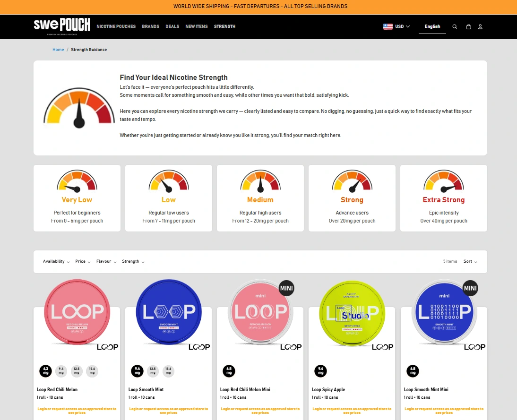Click the '5 items' count text
The image size is (517, 420).
coord(450,261)
